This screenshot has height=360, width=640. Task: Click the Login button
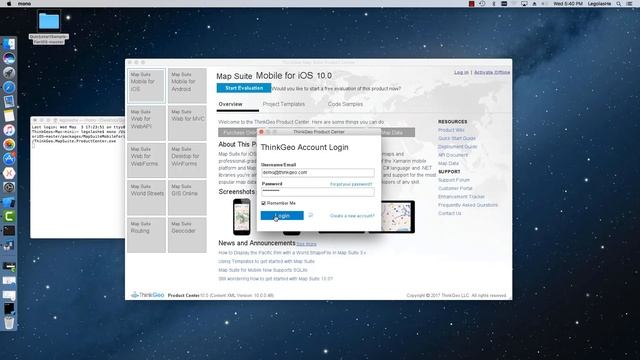coord(282,216)
